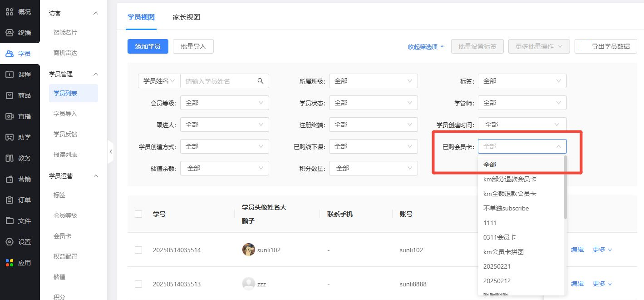Image resolution: width=644 pixels, height=300 pixels.
Task: Open the 终端 terminal section
Action: tap(20, 33)
